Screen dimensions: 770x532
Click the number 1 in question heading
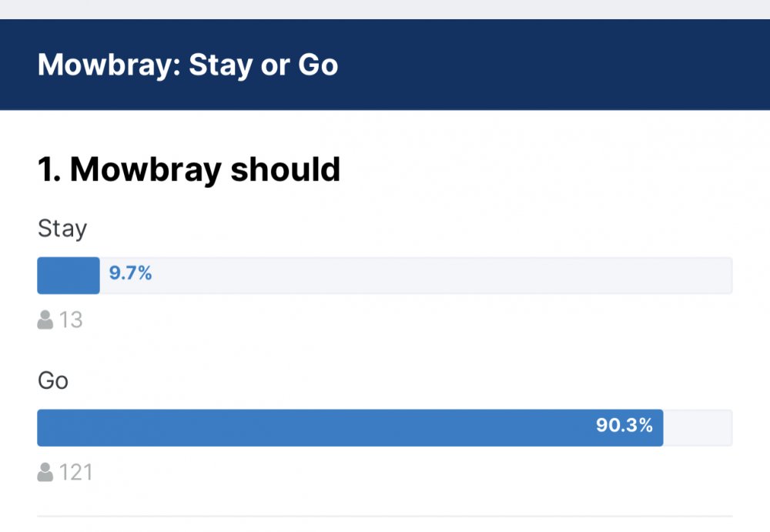coord(47,169)
